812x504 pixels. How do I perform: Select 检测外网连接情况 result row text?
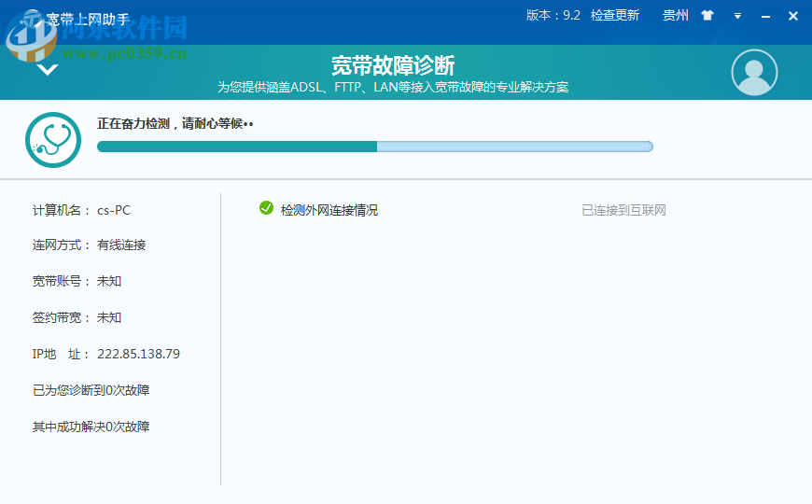(329, 210)
